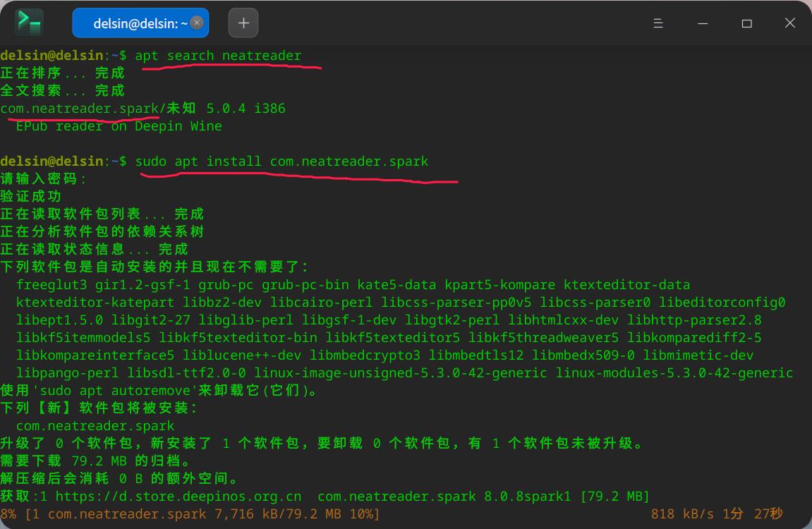Click the EPub reader on Deepin Wine description

point(118,126)
